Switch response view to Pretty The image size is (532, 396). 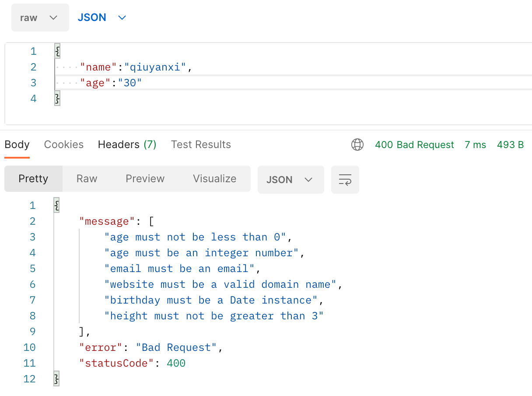[x=33, y=179]
